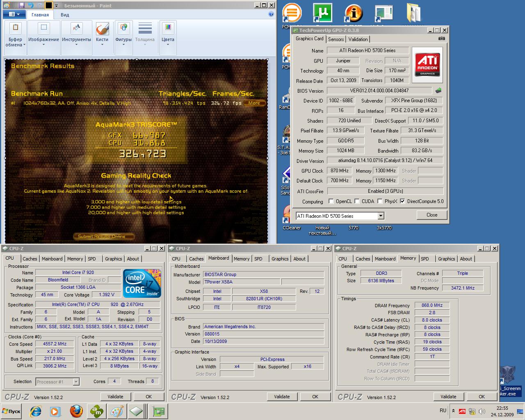The width and height of the screenshot is (525, 420).
Task: Click OK in the CPU-Z processor window
Action: click(x=148, y=397)
